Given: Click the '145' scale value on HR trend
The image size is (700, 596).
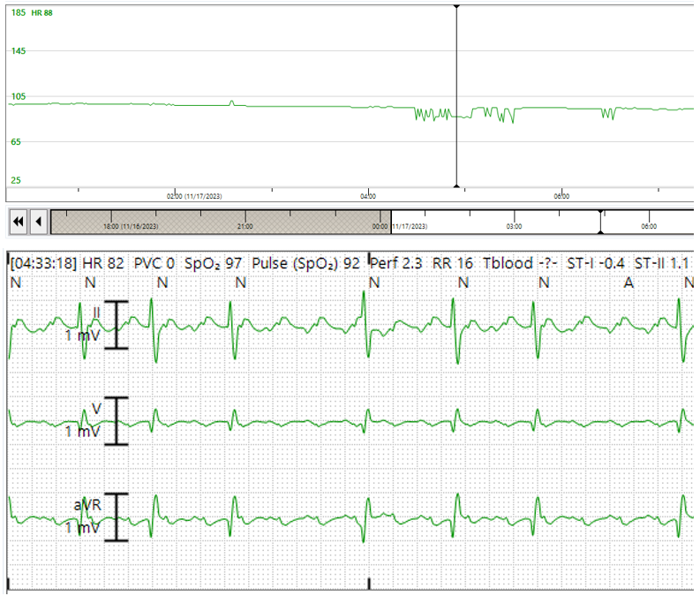Looking at the screenshot, I should pos(19,51).
